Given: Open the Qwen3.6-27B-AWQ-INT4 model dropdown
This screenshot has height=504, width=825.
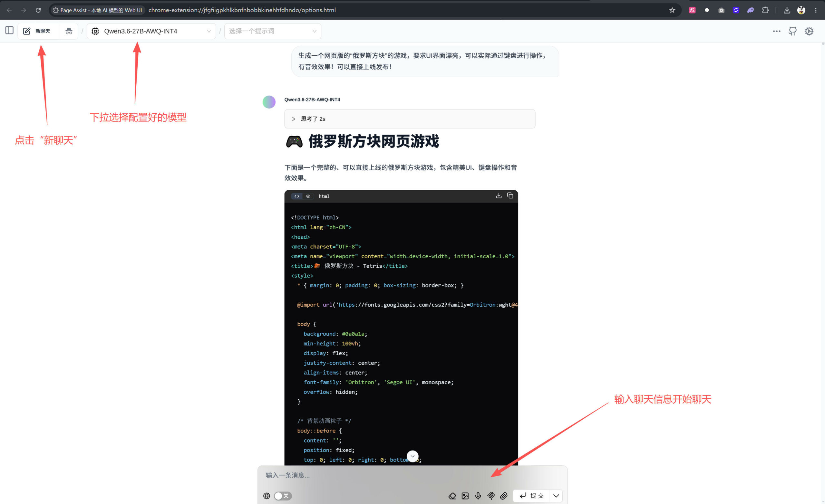Looking at the screenshot, I should 151,31.
